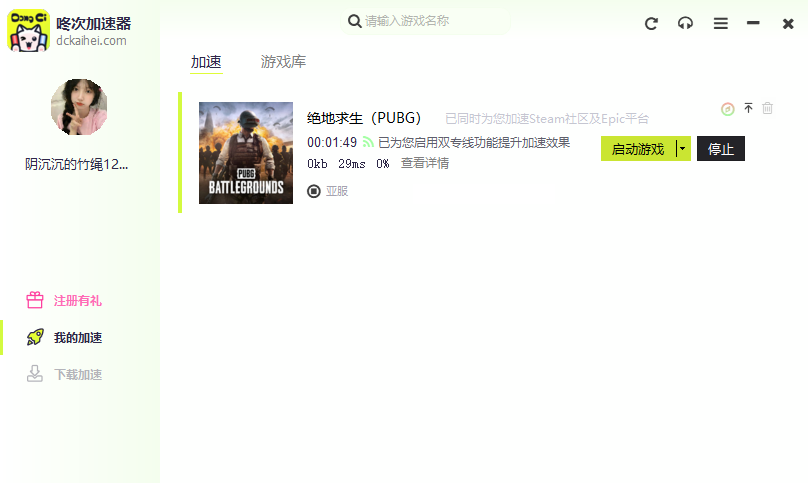
Task: Click the 绝地求生（PUBG）game title
Action: [364, 118]
